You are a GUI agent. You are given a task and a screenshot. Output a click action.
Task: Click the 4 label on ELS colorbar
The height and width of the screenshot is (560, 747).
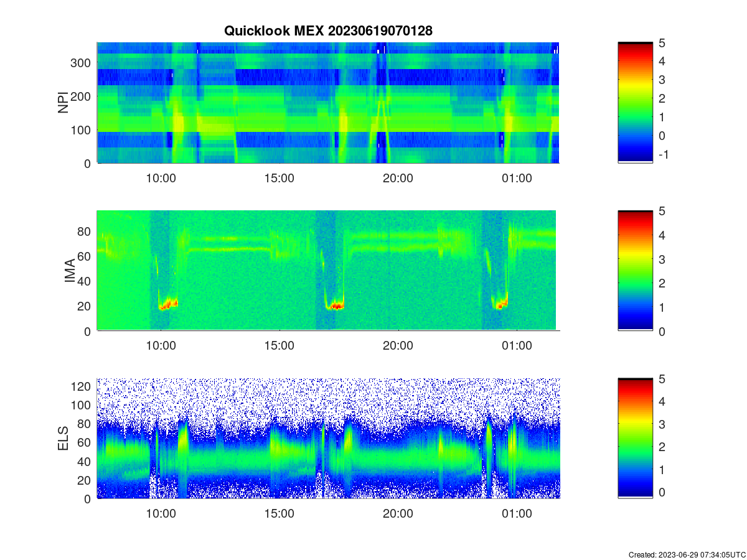point(661,401)
